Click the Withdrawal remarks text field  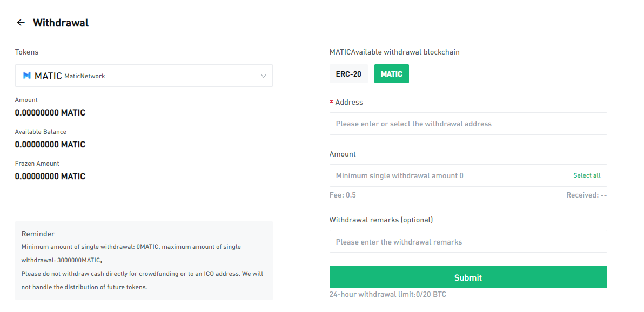(468, 241)
